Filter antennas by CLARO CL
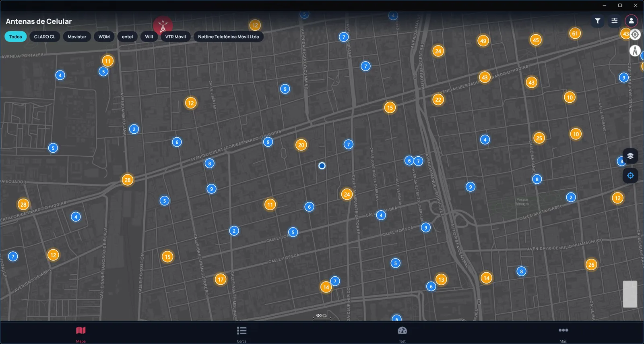Image resolution: width=644 pixels, height=344 pixels. coord(45,37)
